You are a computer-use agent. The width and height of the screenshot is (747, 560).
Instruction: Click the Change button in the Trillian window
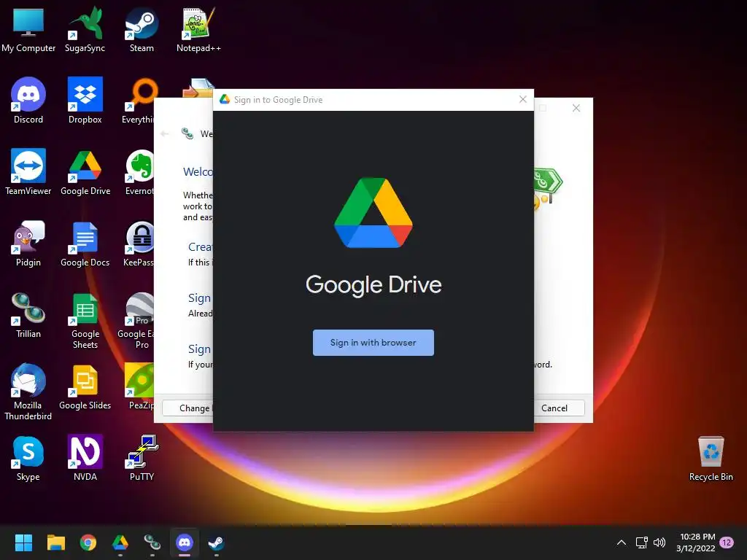click(x=188, y=408)
